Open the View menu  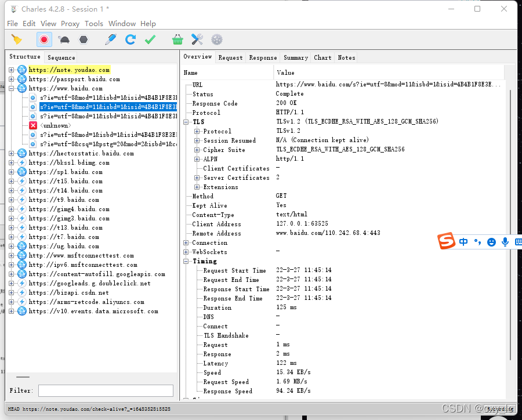point(48,24)
